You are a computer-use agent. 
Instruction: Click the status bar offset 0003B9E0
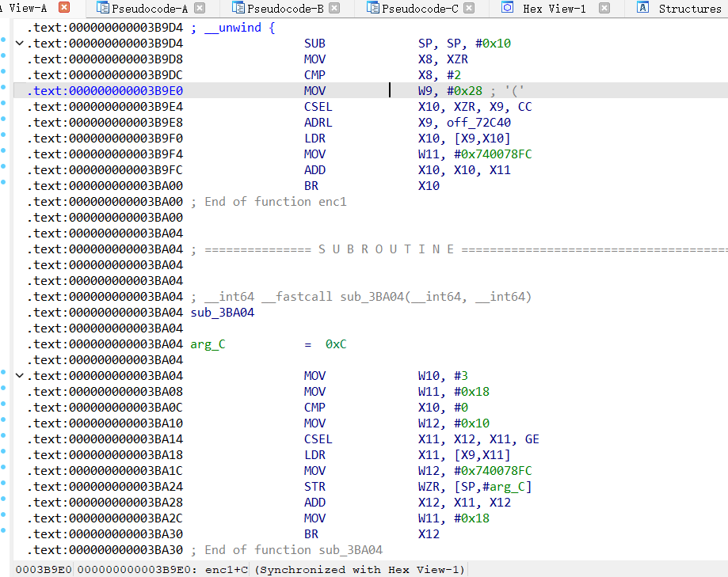point(44,570)
